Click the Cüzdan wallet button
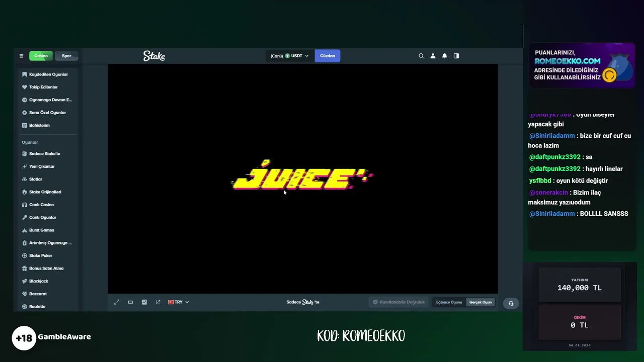644x362 pixels. coord(328,56)
